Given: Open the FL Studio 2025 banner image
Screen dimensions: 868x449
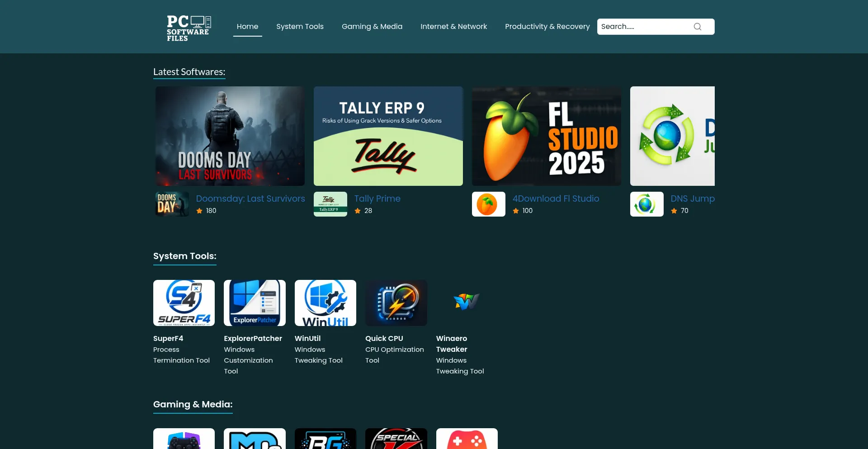Looking at the screenshot, I should pyautogui.click(x=547, y=136).
